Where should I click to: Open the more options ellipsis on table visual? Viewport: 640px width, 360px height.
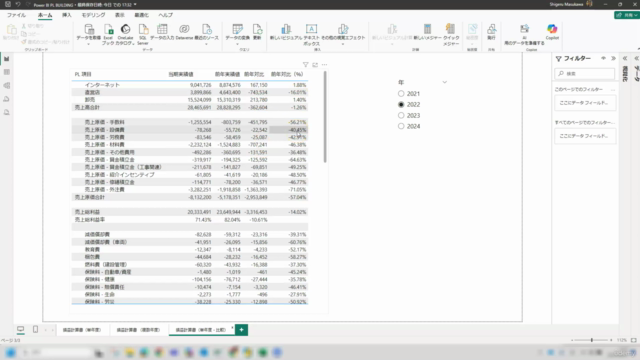pyautogui.click(x=324, y=64)
